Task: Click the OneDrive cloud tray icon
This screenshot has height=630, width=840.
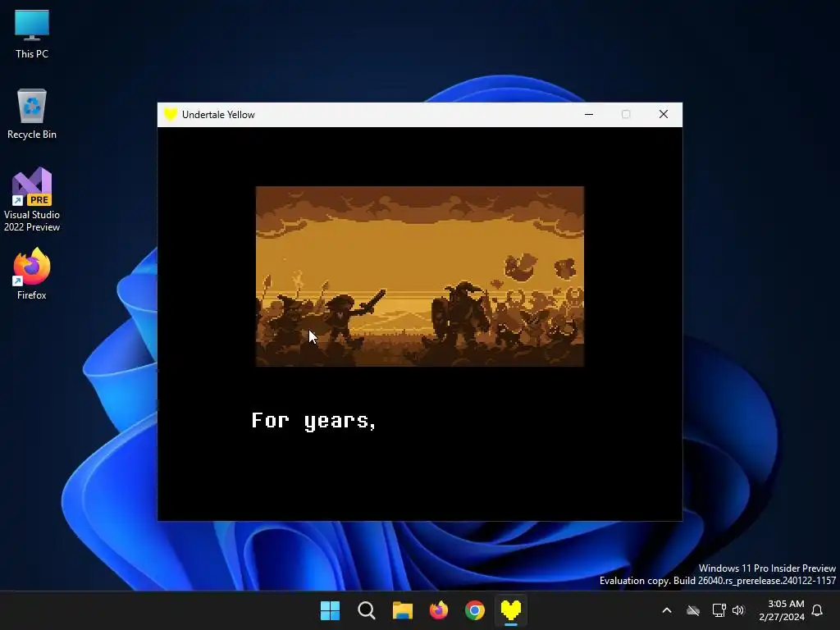Action: pyautogui.click(x=693, y=610)
